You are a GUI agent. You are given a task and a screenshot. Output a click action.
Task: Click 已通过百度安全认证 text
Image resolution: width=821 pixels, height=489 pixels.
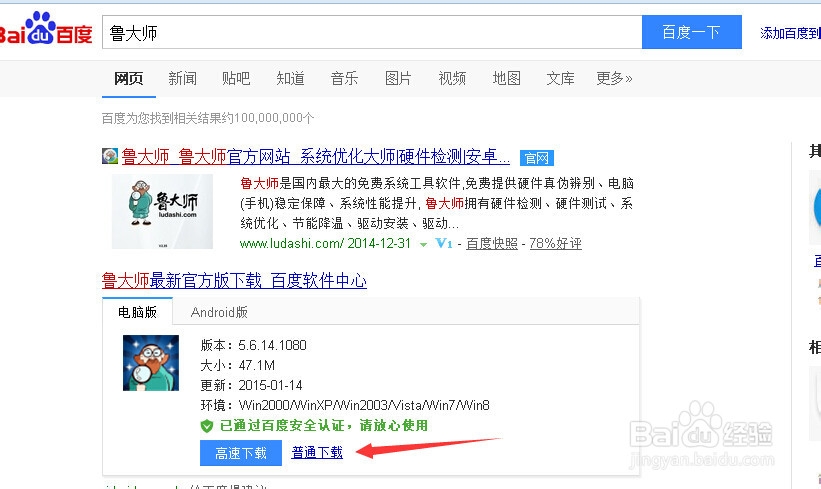tap(282, 425)
